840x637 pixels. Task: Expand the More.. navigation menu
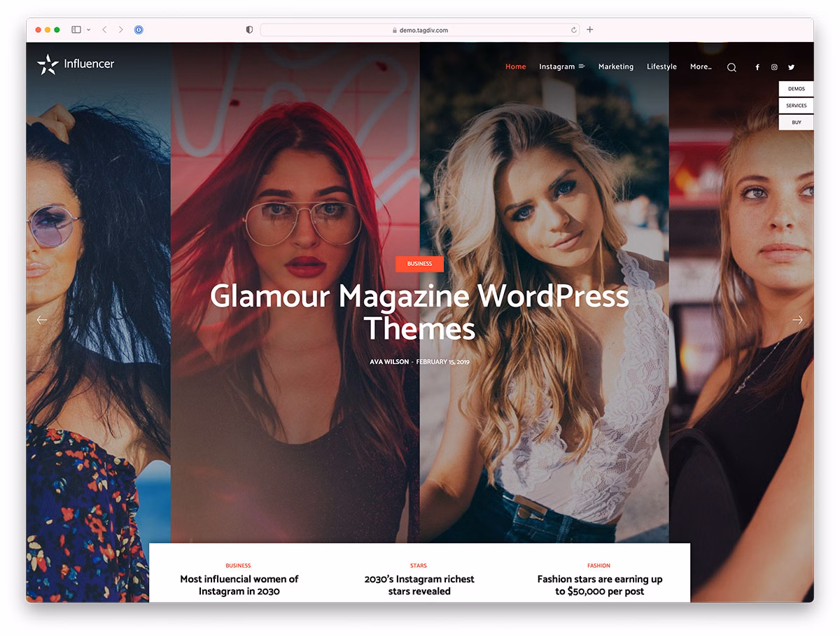click(700, 66)
